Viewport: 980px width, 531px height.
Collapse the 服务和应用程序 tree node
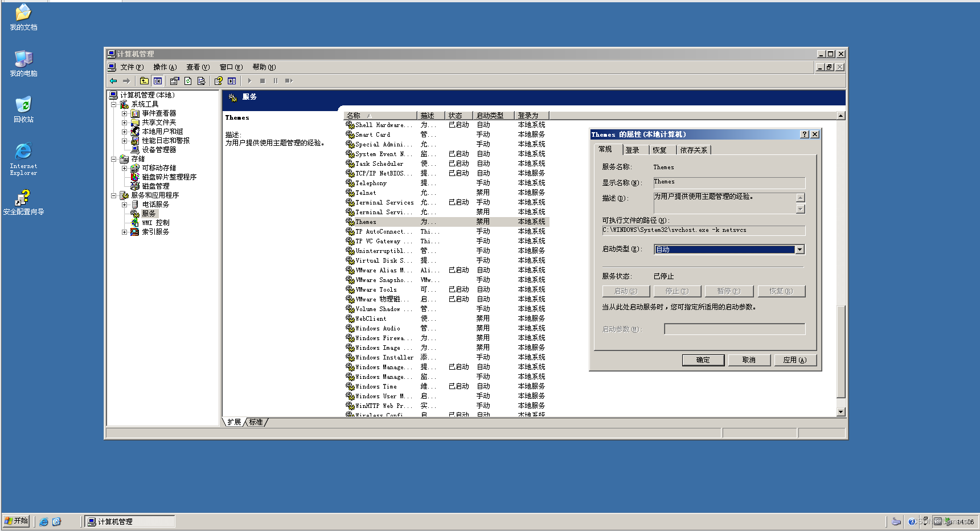[x=113, y=195]
